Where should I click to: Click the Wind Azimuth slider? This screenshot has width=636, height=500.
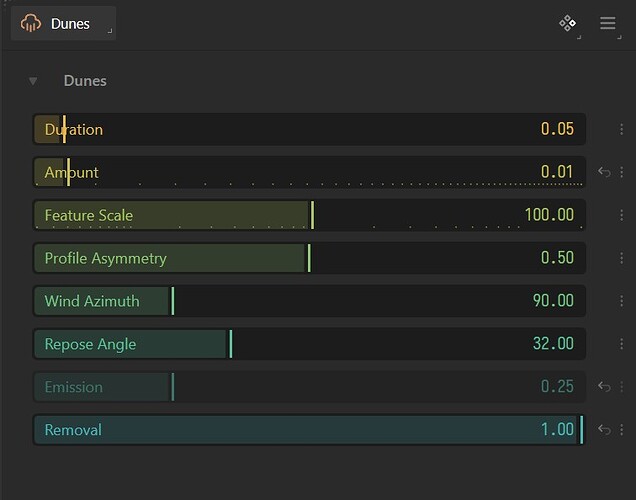pos(309,301)
